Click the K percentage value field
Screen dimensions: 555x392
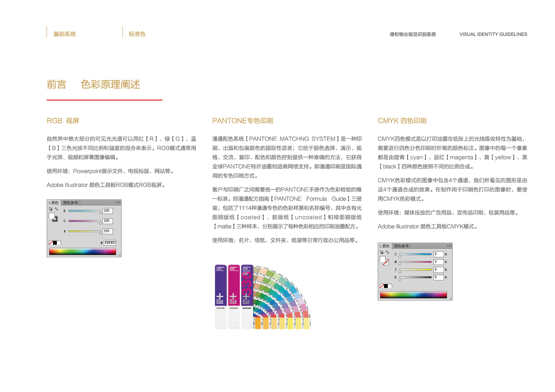tap(439, 278)
